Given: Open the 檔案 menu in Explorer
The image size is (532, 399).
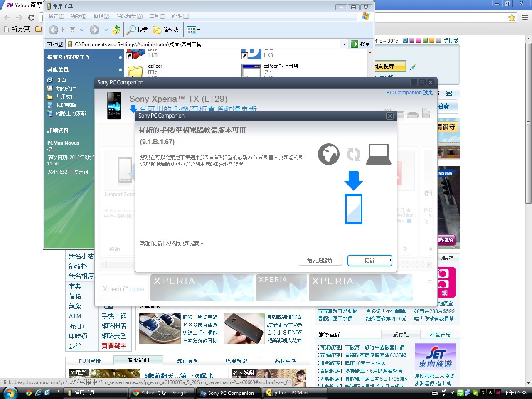Looking at the screenshot, I should 56,16.
